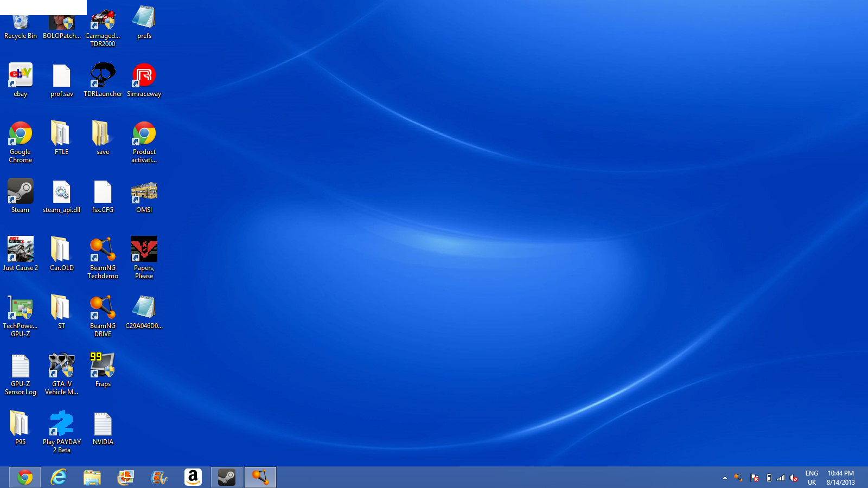Launch the BOLOPatch desktop shortcut
Screen dimensions: 868x488
tap(62, 26)
